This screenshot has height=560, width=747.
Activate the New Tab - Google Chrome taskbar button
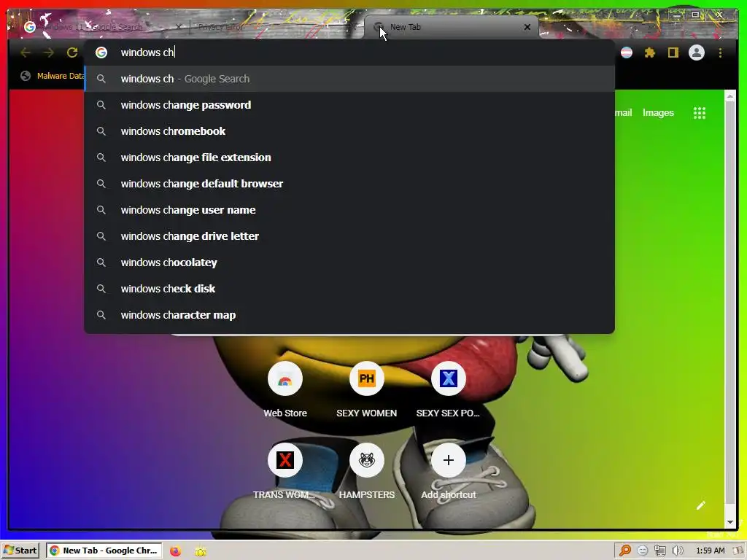(x=104, y=551)
